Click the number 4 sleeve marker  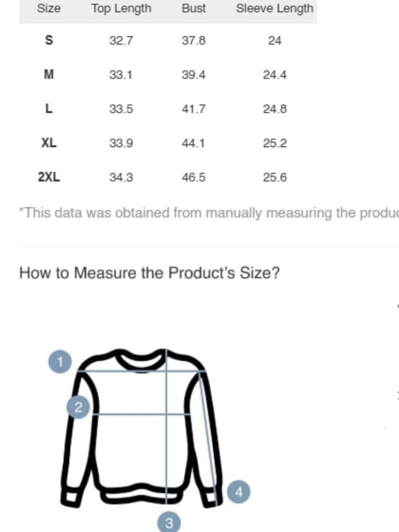point(239,492)
